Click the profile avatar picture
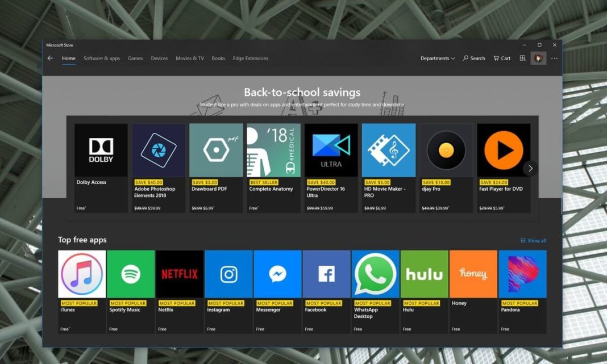This screenshot has width=607, height=364. coord(538,58)
